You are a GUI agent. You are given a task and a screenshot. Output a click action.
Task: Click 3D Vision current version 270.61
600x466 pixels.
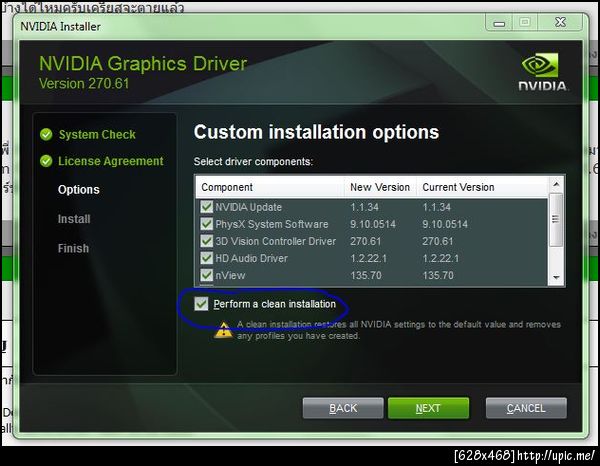click(437, 241)
